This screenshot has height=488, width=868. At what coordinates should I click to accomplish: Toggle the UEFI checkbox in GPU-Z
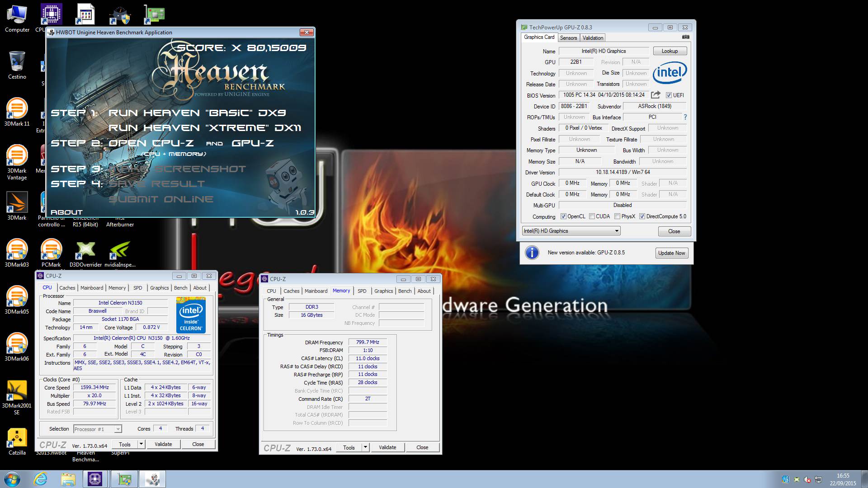coord(669,95)
